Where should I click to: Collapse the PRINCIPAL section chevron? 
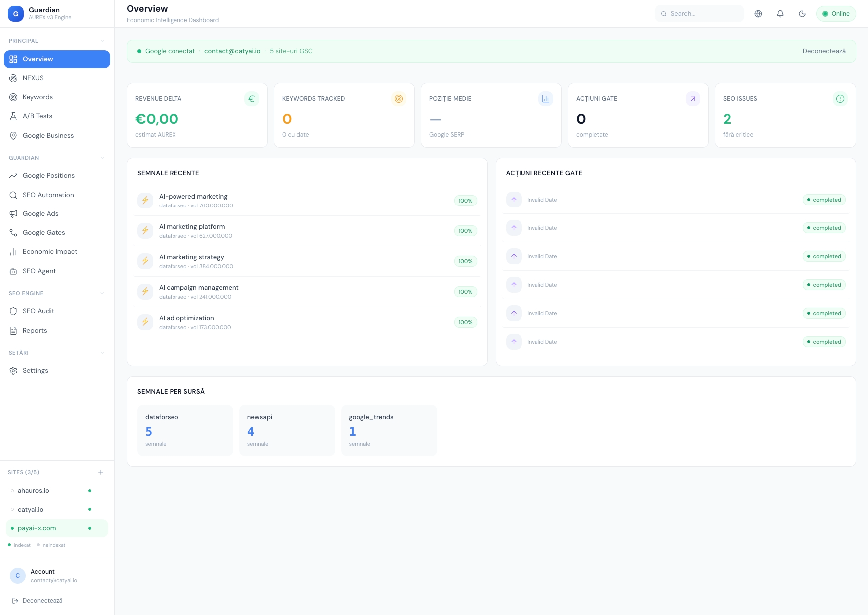click(x=102, y=40)
